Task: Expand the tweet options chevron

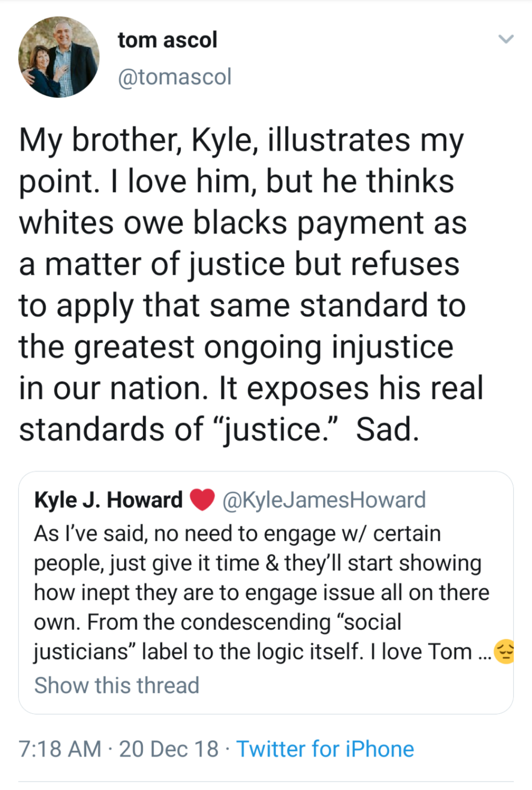Action: (505, 39)
